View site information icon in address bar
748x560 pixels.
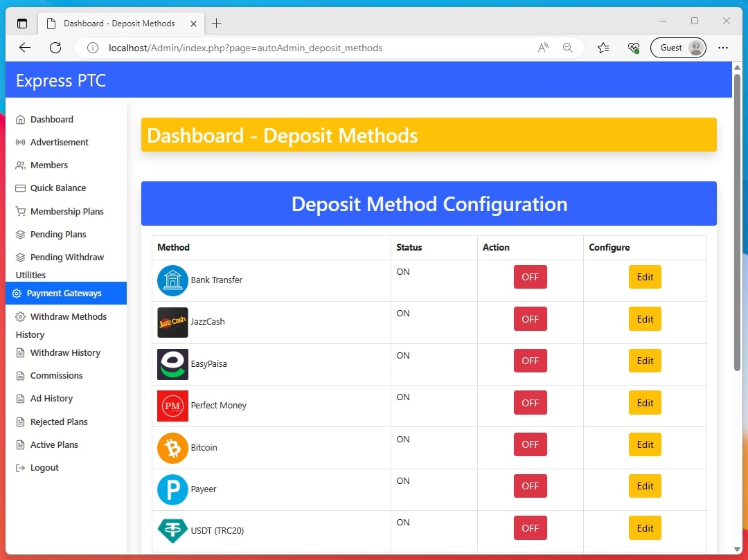click(93, 48)
